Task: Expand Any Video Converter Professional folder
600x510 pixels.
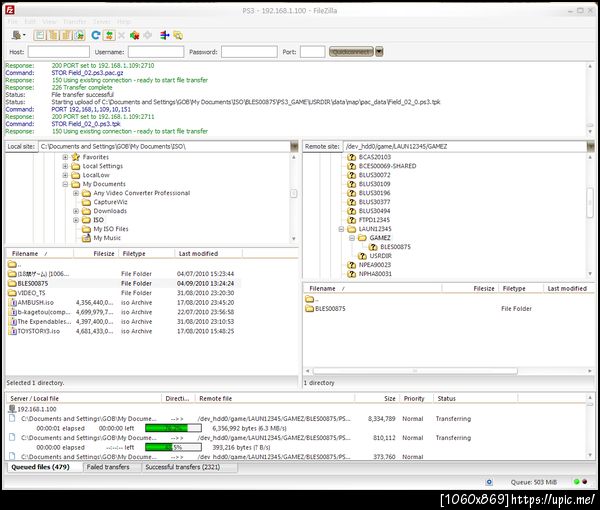Action: (x=76, y=193)
